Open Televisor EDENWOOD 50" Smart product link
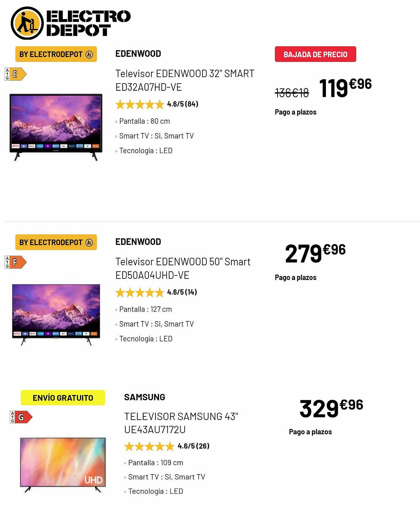 pos(183,269)
